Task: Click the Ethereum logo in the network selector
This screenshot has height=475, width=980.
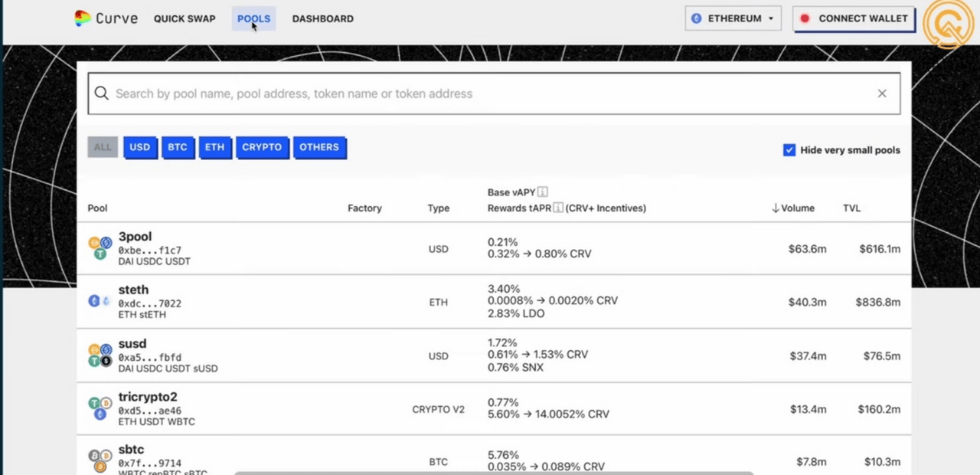Action: 696,18
